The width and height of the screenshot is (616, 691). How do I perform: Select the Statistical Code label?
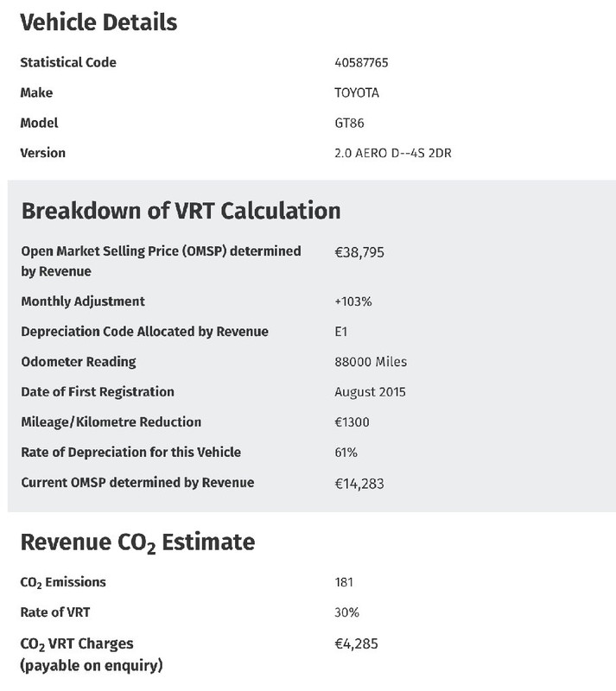tap(68, 62)
